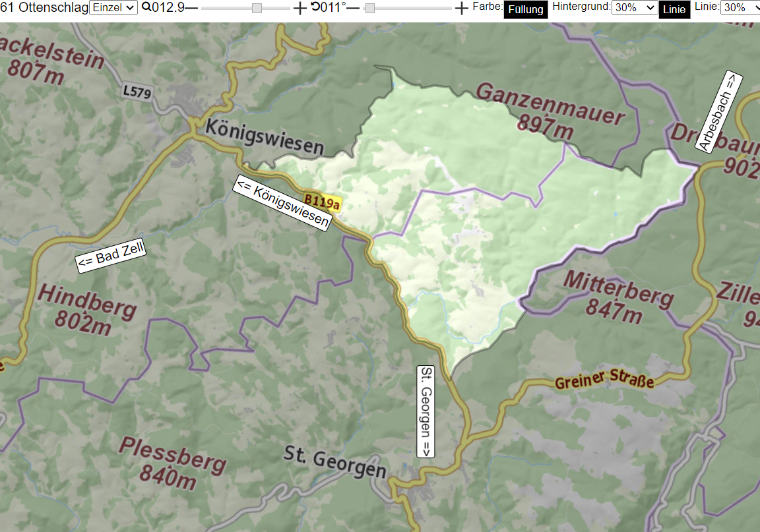Open the Einzel mode dropdown
Image resolution: width=760 pixels, height=532 pixels.
pyautogui.click(x=113, y=7)
